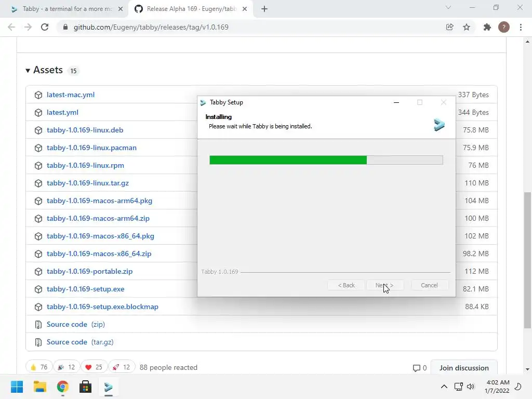
Task: Close the Tabby terminal browser tab
Action: click(121, 9)
